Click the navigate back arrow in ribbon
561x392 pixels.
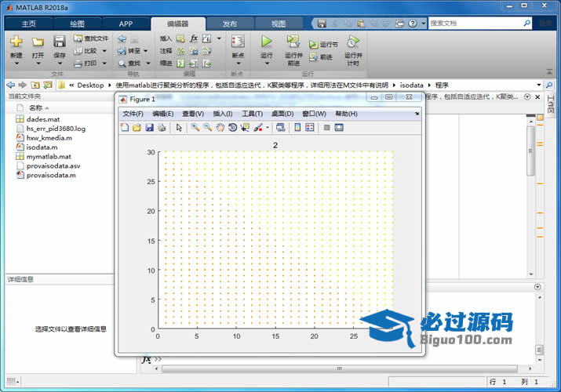click(122, 38)
